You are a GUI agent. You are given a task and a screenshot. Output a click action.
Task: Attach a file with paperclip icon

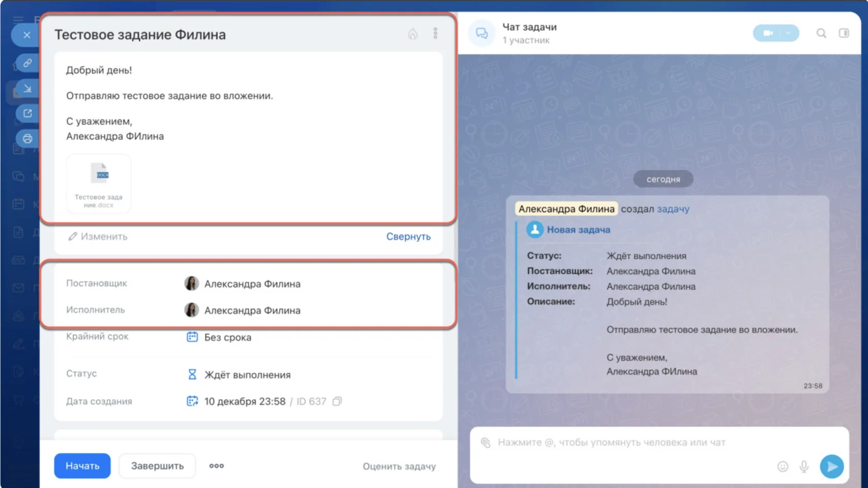[486, 443]
